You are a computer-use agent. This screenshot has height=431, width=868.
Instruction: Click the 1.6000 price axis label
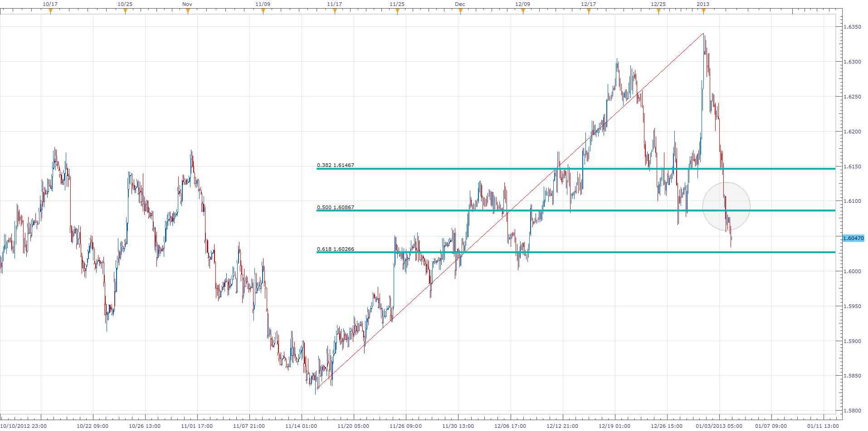click(852, 271)
